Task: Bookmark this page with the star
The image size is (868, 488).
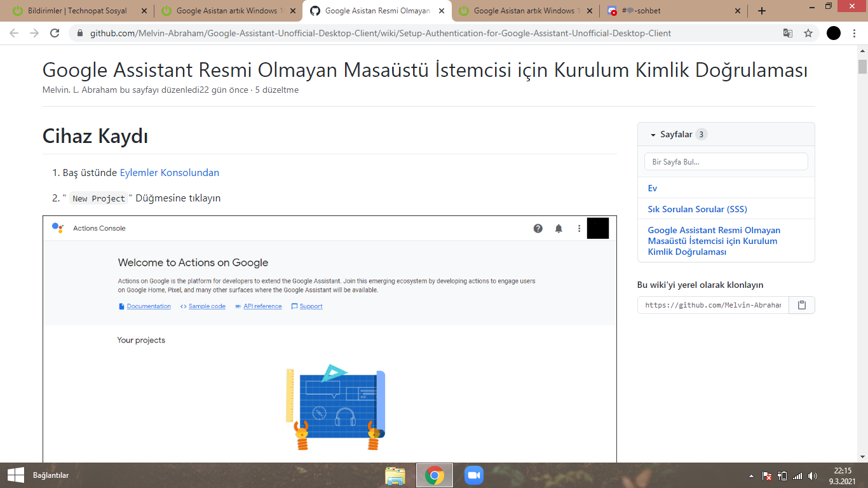Action: tap(808, 33)
